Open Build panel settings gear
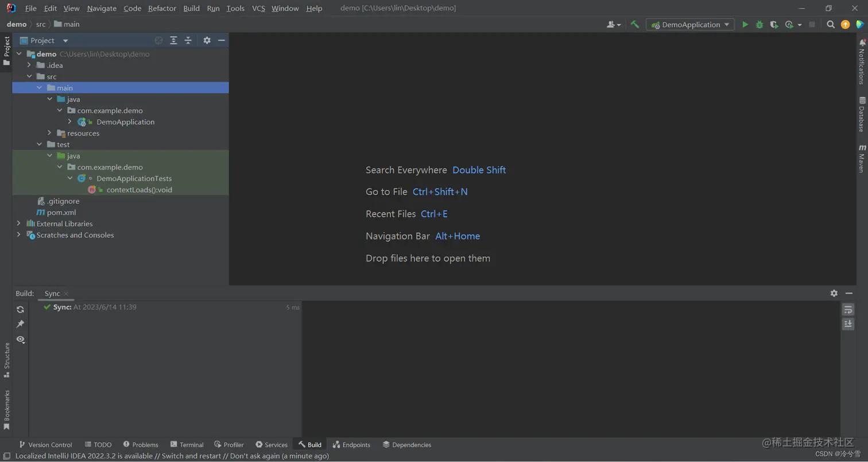868x462 pixels. click(834, 293)
